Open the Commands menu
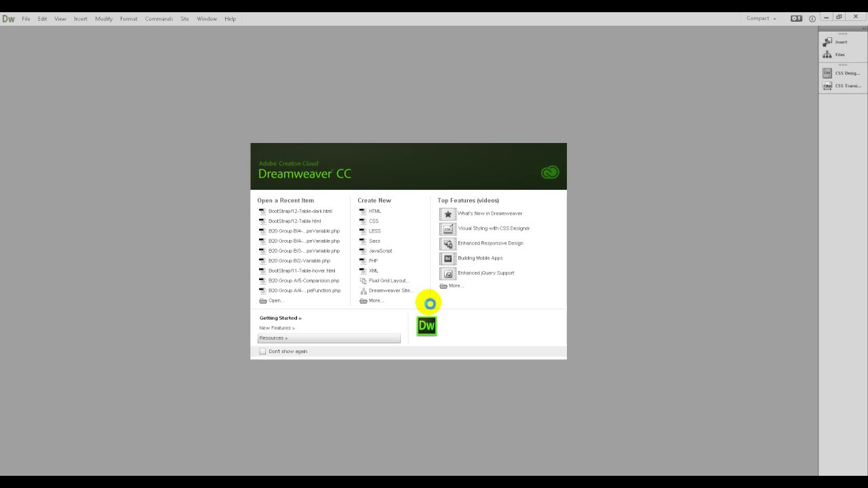This screenshot has height=488, width=868. pos(159,19)
